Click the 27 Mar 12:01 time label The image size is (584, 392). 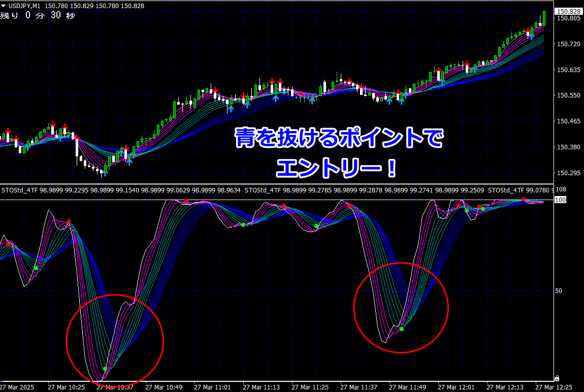pyautogui.click(x=457, y=387)
